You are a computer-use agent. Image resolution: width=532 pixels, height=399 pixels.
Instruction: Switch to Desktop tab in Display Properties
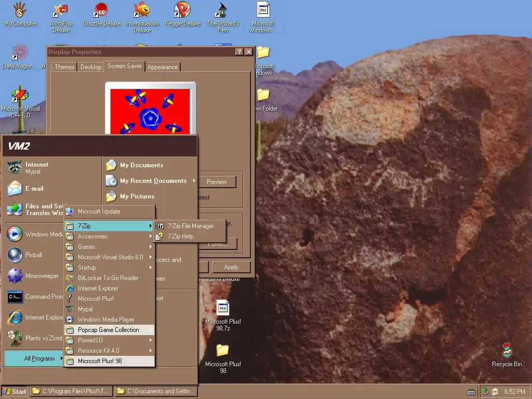coord(90,67)
